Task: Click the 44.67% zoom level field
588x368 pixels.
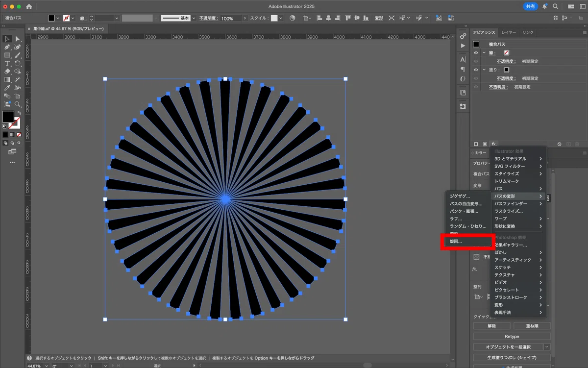Action: point(34,366)
